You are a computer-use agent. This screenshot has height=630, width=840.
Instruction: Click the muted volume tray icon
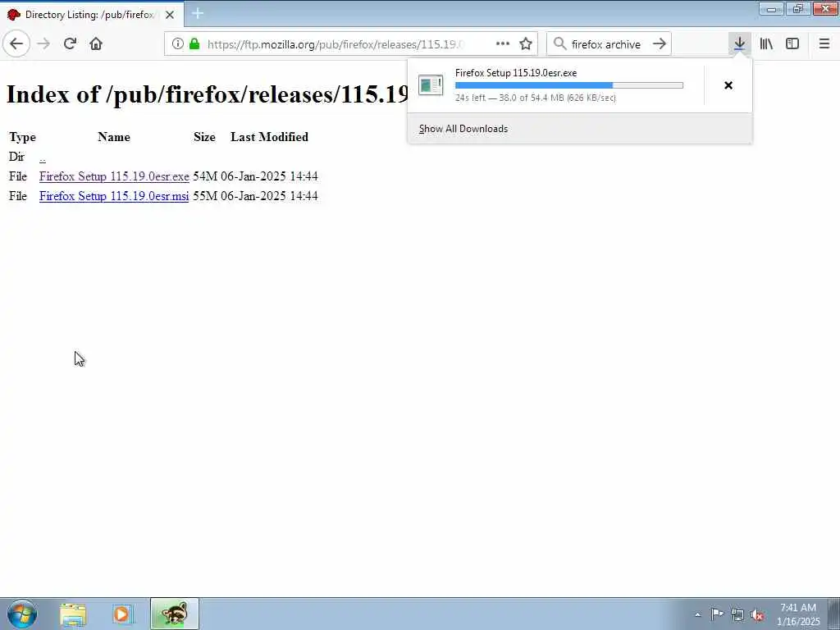click(757, 615)
